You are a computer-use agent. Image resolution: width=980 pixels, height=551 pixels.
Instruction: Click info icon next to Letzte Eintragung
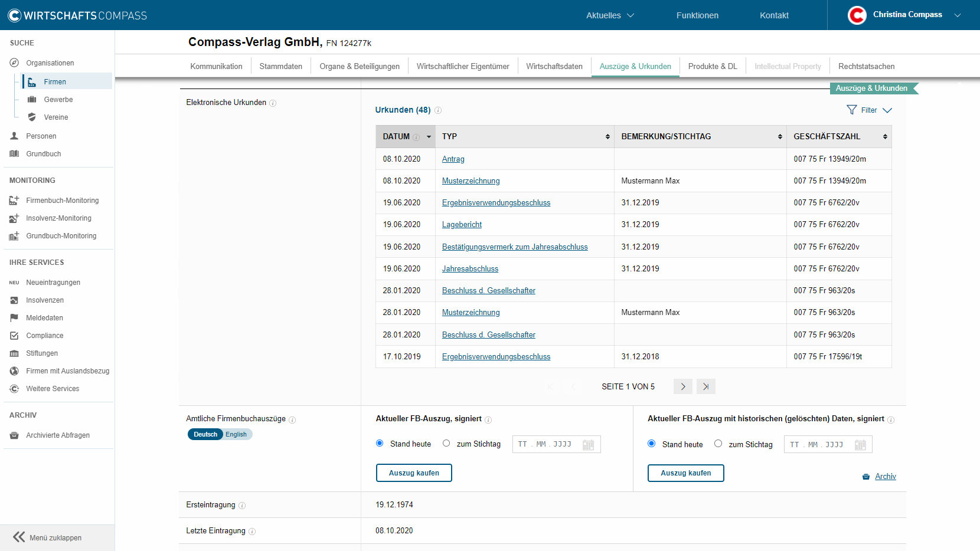click(x=252, y=532)
